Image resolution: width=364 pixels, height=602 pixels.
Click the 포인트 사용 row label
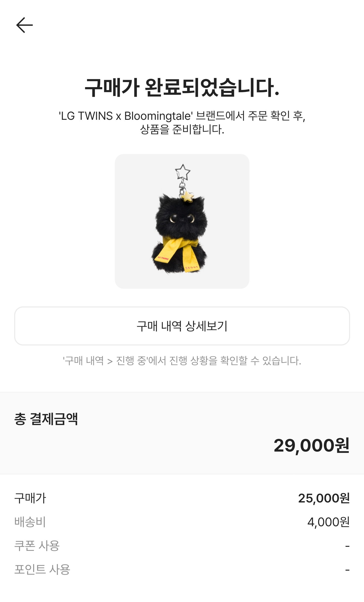click(42, 570)
